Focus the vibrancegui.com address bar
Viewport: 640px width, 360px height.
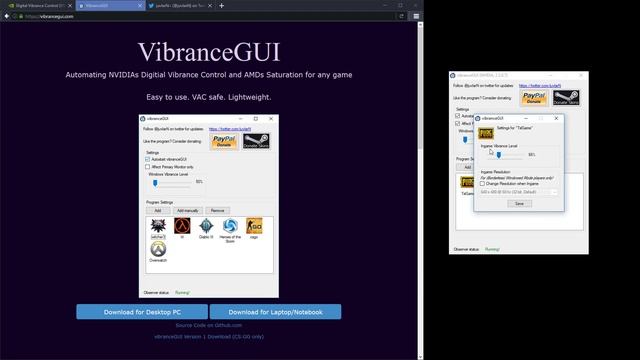point(208,16)
